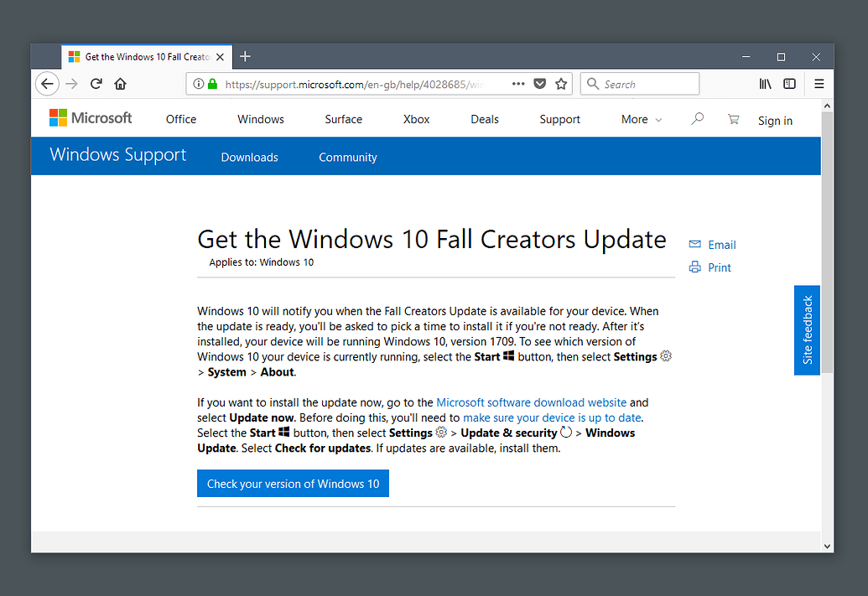Open the Firefox hamburger menu

(819, 84)
